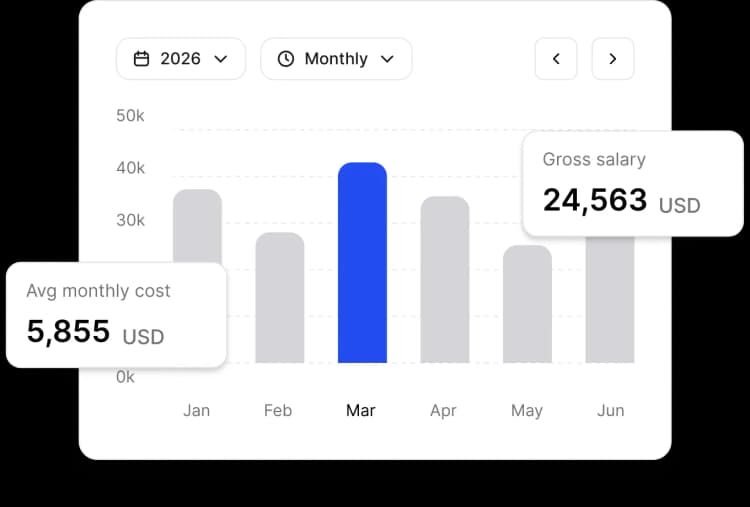The width and height of the screenshot is (750, 507).
Task: Click the clock icon beside Monthly
Action: point(286,59)
